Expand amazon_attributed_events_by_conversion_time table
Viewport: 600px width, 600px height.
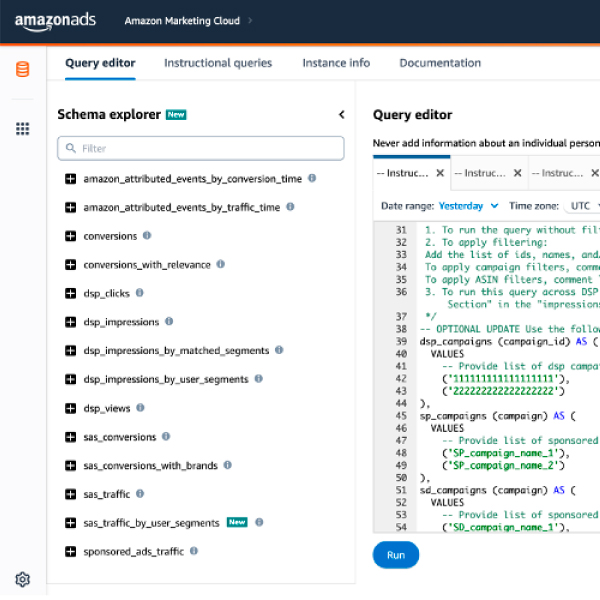70,179
